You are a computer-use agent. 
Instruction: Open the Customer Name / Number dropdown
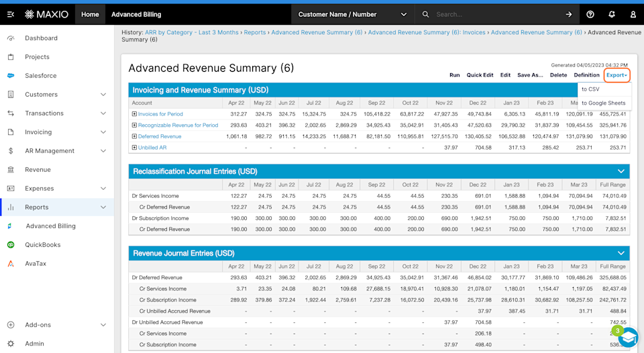353,14
